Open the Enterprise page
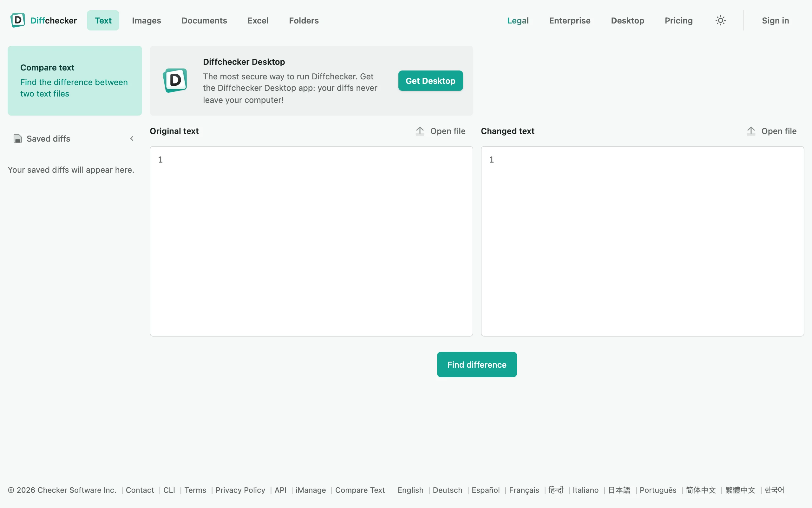The height and width of the screenshot is (508, 812). click(570, 21)
